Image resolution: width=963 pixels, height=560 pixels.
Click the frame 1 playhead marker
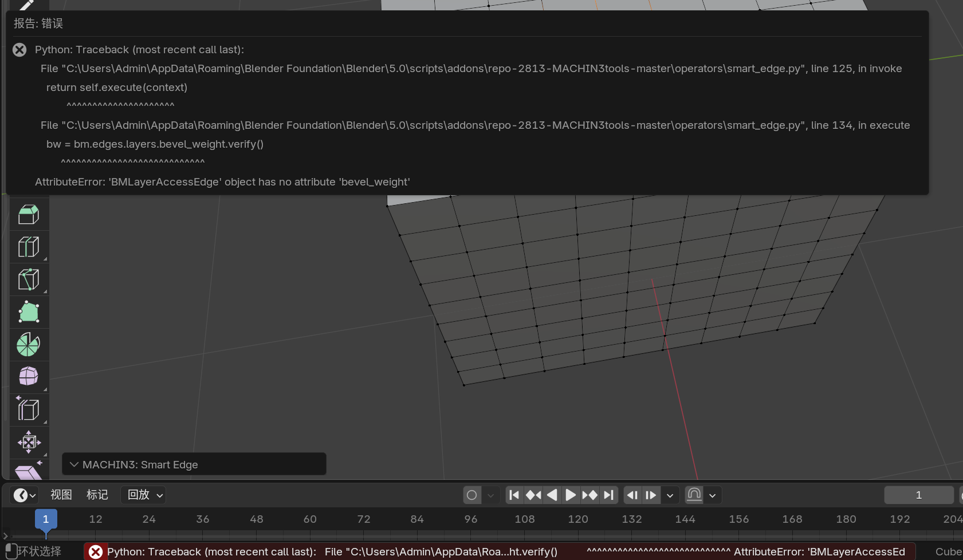(46, 519)
